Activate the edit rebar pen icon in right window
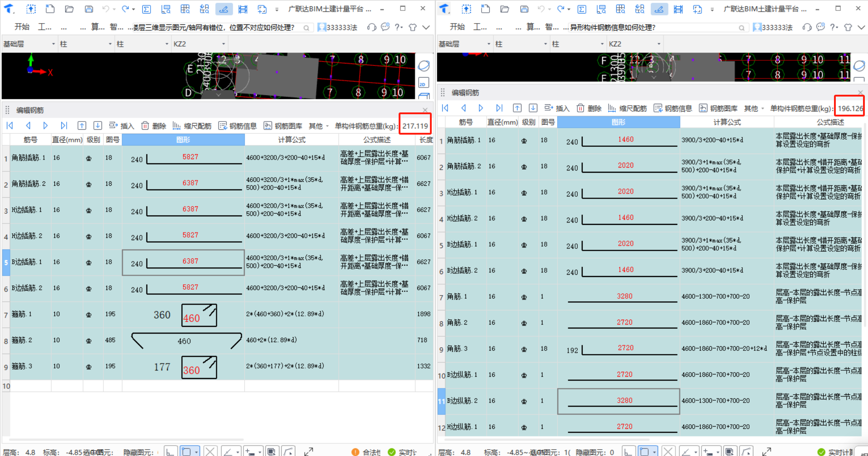 pos(659,9)
